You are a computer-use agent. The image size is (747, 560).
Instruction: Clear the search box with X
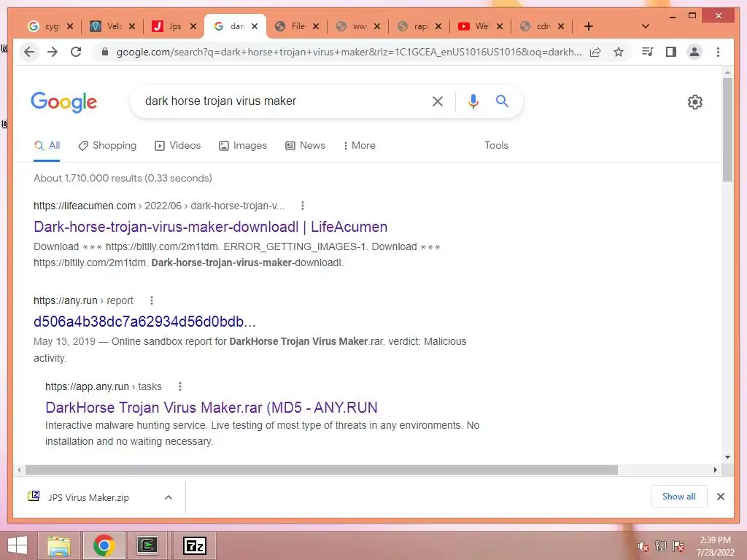coord(438,101)
